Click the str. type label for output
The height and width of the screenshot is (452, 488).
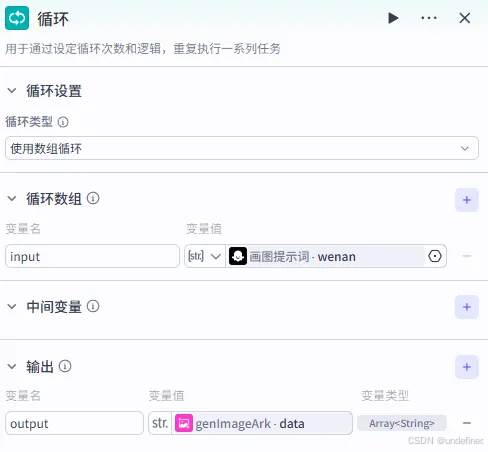pyautogui.click(x=160, y=423)
